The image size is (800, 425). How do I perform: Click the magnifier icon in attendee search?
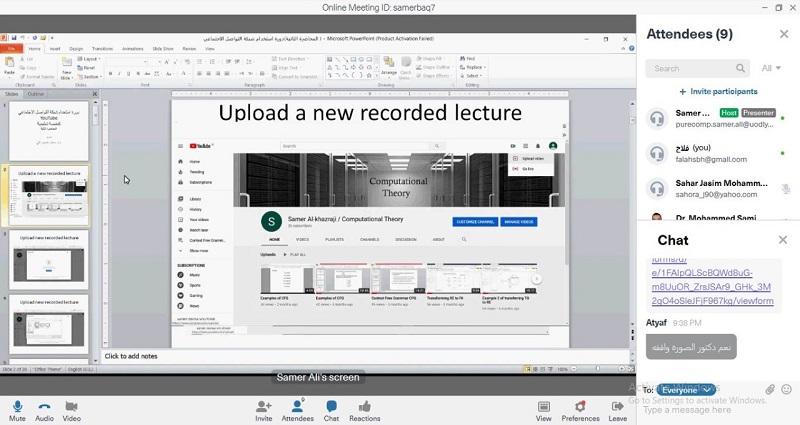point(740,68)
